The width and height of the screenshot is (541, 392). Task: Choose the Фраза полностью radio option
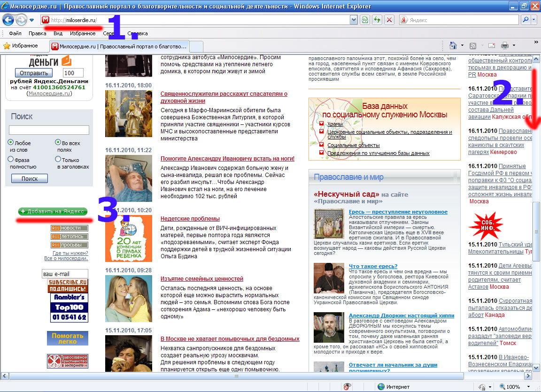11,159
